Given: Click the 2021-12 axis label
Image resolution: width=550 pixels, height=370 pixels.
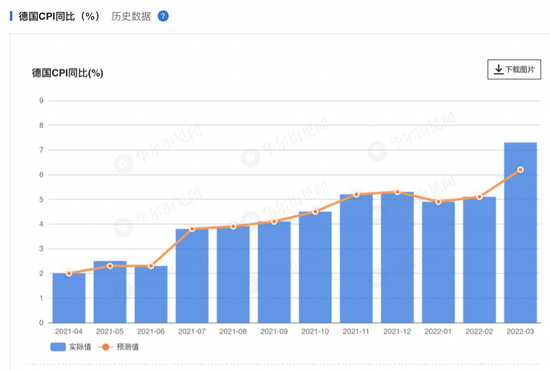Looking at the screenshot, I should 397,331.
